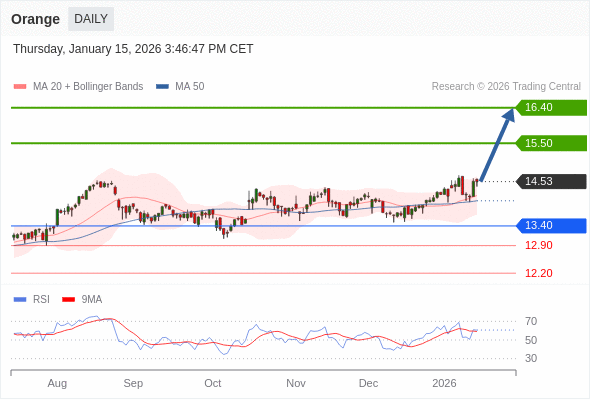Click the RSI 70 level label
590x400 pixels.
(531, 321)
